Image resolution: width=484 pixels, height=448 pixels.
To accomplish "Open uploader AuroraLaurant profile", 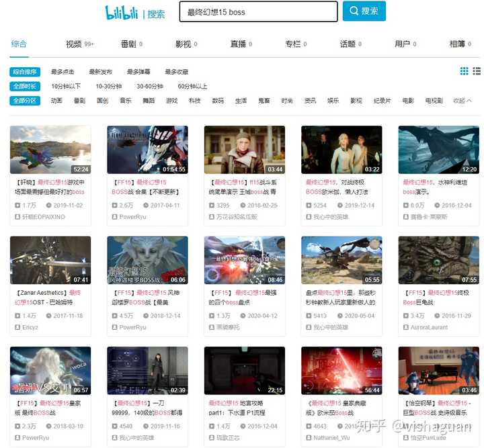I will click(429, 328).
